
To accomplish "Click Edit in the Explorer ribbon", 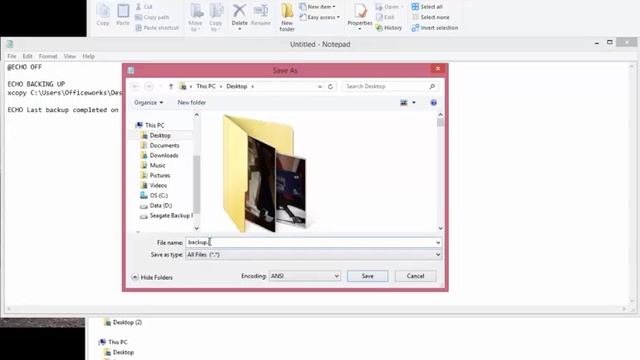I will click(x=385, y=17).
